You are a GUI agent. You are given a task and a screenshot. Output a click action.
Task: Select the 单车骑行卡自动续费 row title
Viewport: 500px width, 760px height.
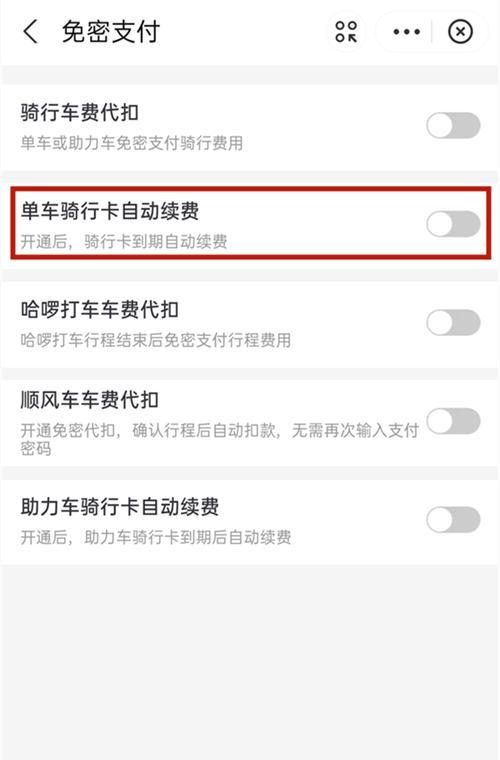(x=109, y=211)
